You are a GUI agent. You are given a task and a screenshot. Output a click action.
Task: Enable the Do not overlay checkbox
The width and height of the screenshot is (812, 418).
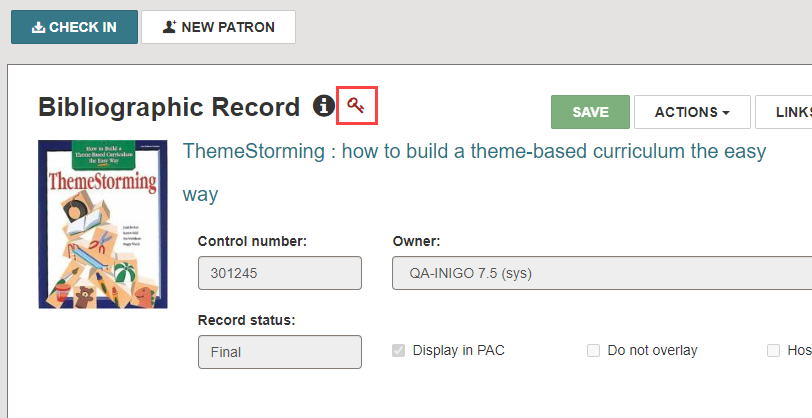(593, 351)
